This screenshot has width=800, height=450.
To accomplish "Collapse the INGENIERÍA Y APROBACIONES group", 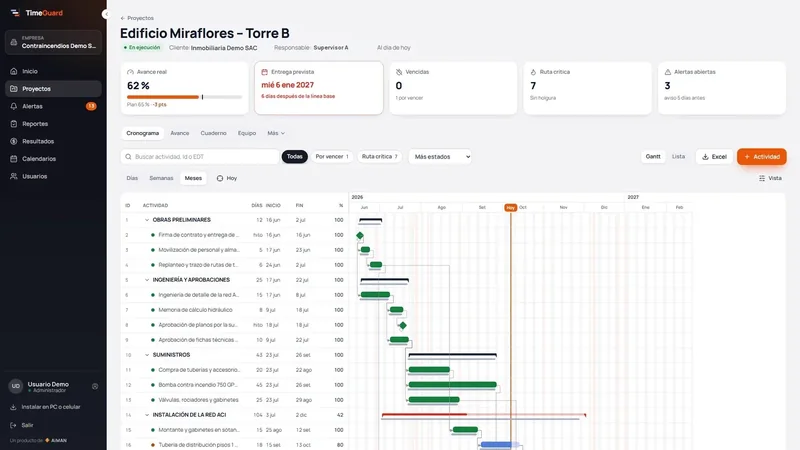I will coord(147,280).
